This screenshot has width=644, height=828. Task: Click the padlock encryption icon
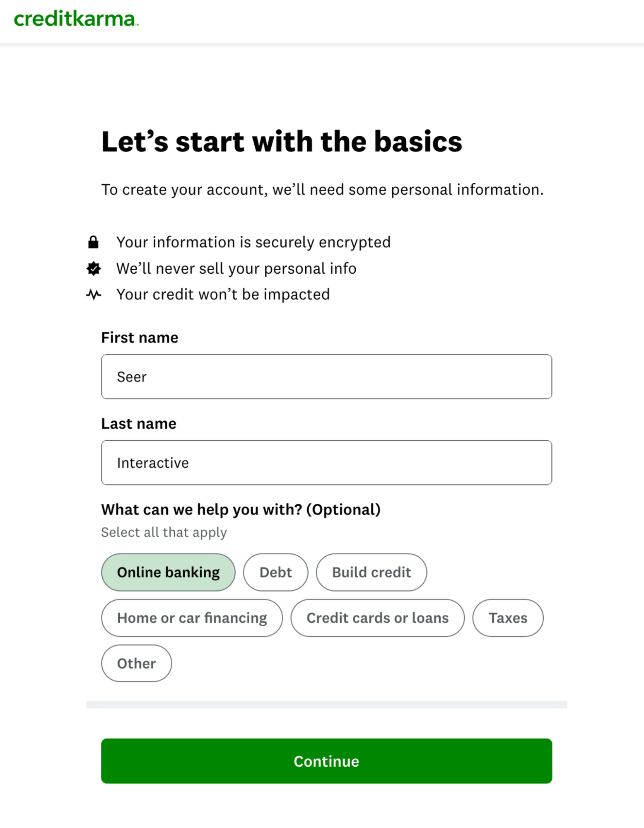[94, 242]
